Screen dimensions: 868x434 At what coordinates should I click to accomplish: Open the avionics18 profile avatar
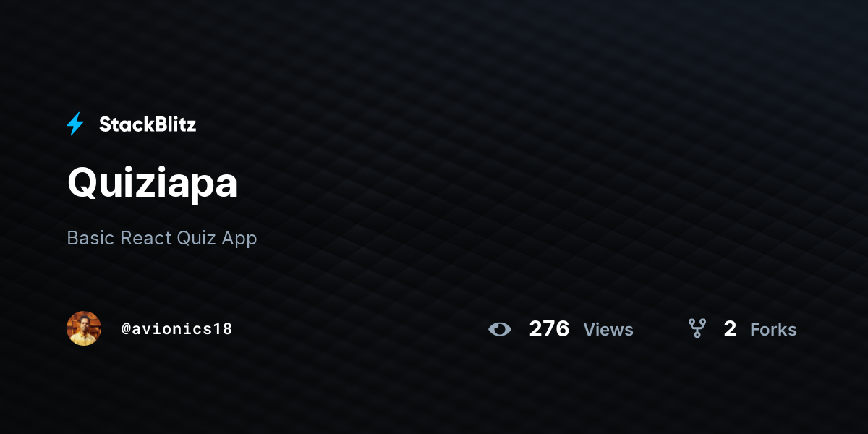click(84, 328)
